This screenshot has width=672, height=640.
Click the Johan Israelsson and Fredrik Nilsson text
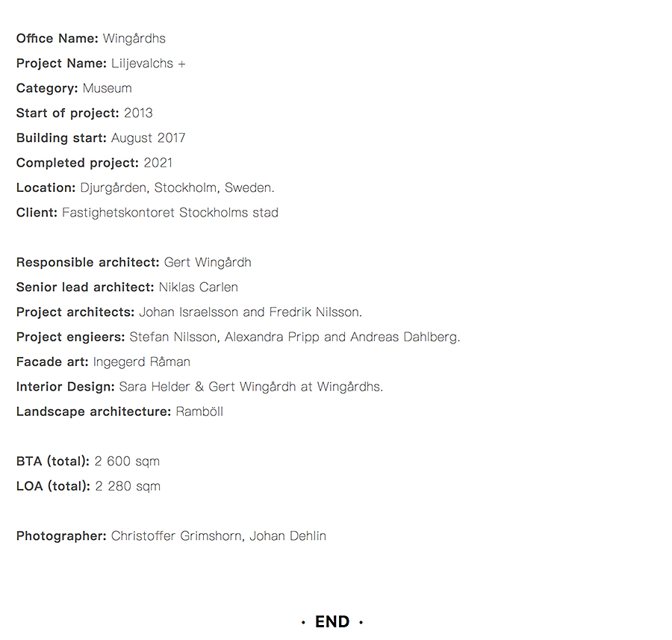pos(251,312)
